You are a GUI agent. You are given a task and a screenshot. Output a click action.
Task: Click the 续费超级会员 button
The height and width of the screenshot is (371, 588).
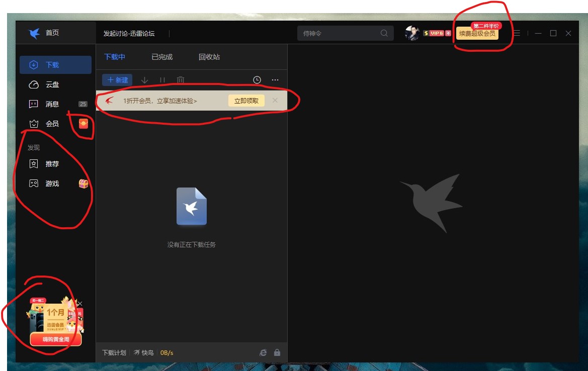[x=477, y=34]
